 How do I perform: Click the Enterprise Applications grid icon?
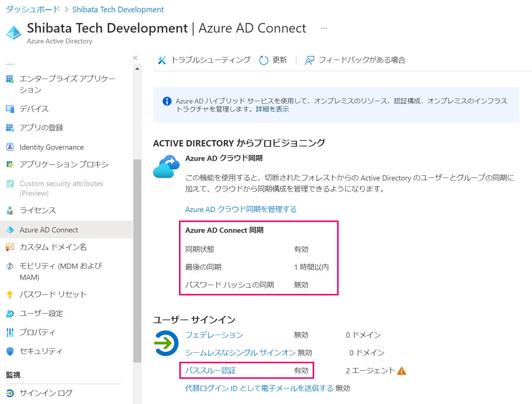(10, 79)
